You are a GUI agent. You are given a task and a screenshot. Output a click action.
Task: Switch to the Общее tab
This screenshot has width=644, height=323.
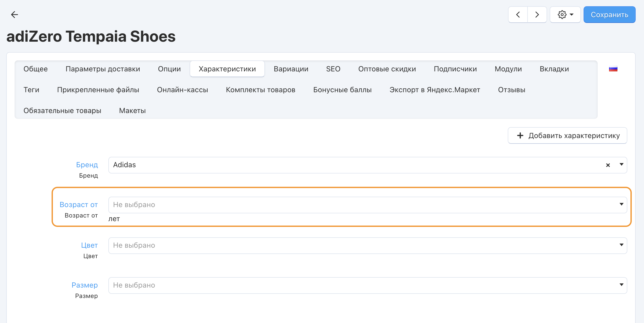pos(36,69)
